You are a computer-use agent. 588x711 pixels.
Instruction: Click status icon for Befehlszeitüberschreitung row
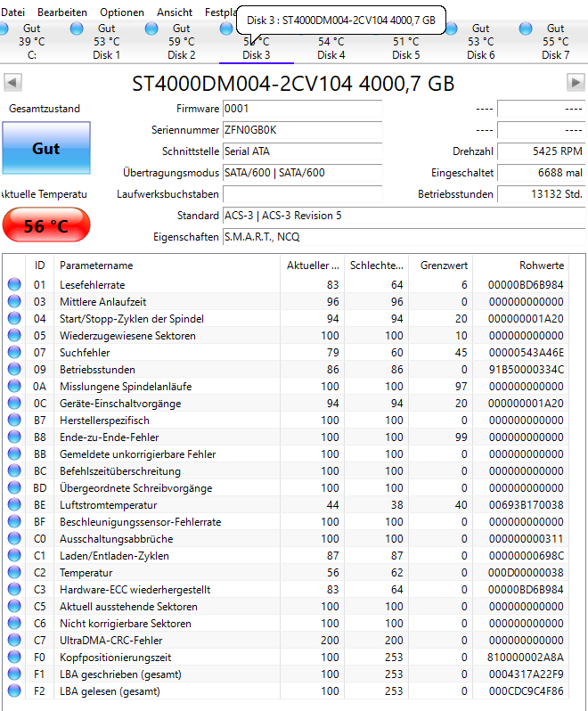[14, 470]
